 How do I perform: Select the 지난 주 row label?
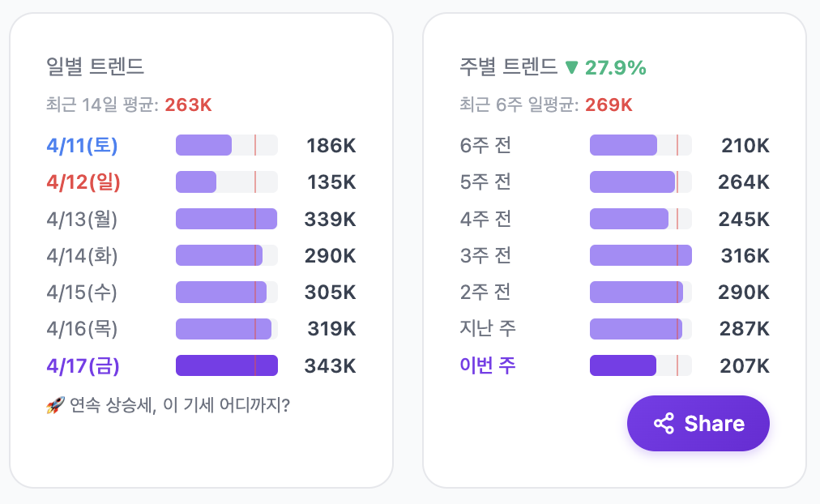click(487, 329)
